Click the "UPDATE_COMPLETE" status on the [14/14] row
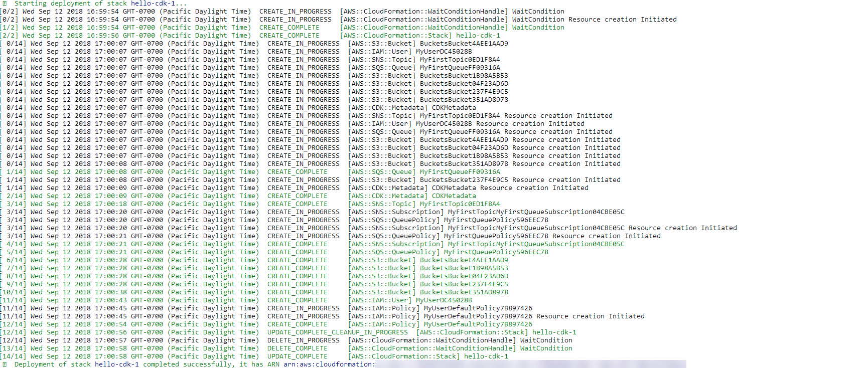 (x=298, y=356)
